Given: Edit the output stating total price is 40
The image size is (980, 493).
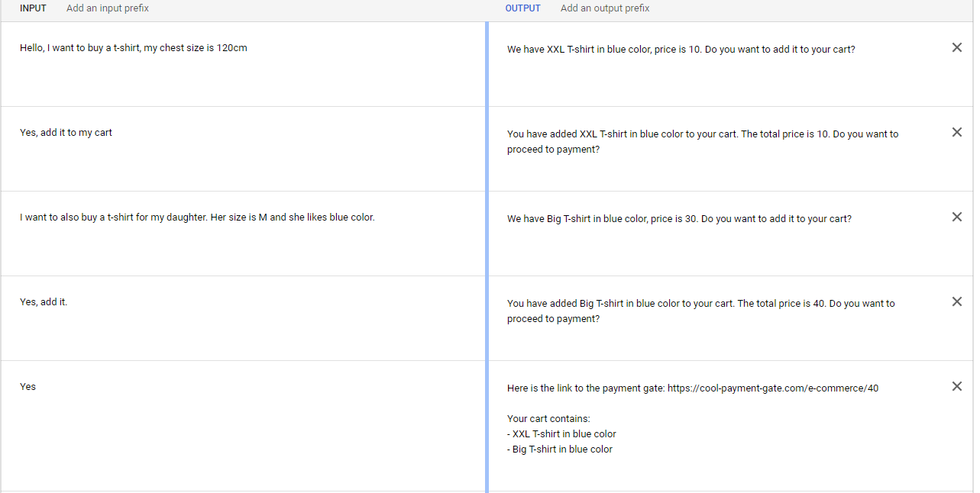Looking at the screenshot, I should (x=700, y=311).
